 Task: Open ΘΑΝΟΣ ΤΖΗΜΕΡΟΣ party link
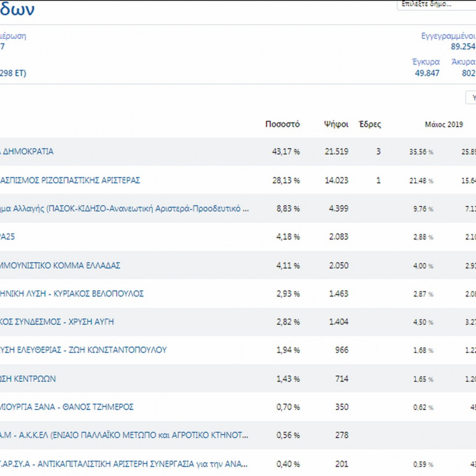[67, 407]
